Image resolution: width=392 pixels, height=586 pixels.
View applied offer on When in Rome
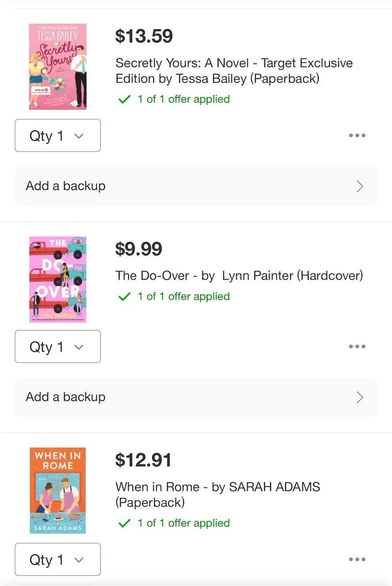click(x=183, y=523)
